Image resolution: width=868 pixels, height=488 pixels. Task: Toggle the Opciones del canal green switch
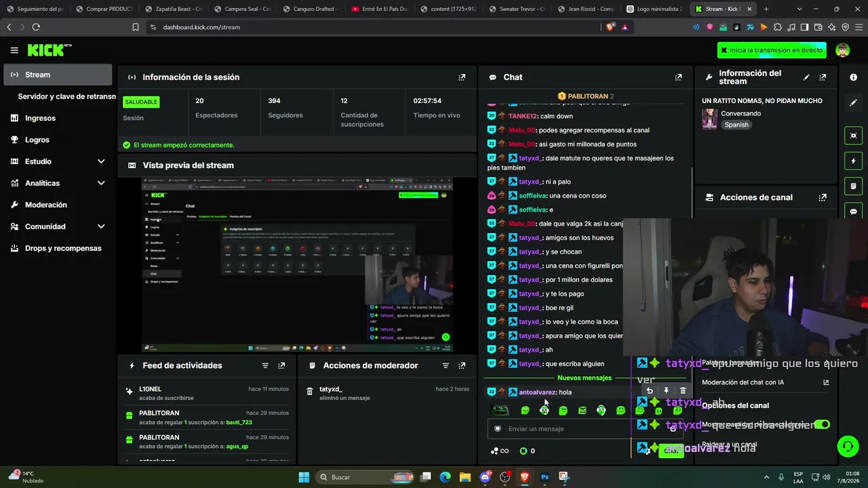822,424
